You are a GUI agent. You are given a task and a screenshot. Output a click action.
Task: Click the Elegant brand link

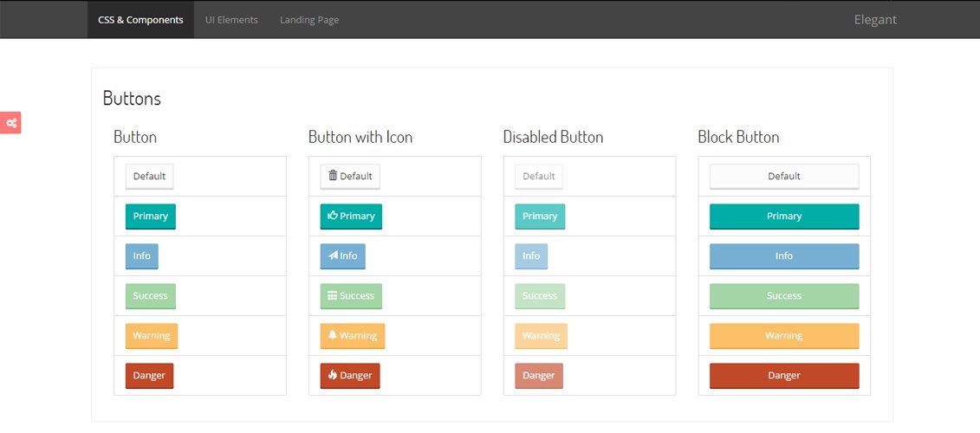[875, 19]
